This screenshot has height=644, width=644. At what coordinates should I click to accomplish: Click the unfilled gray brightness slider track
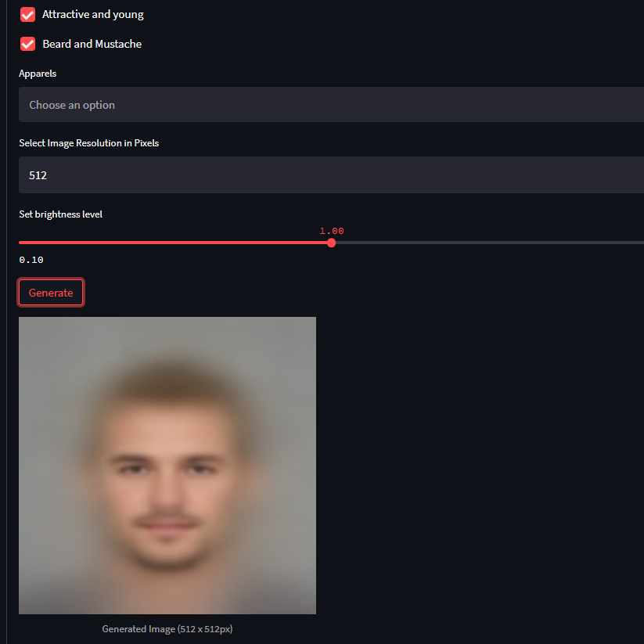(490, 243)
